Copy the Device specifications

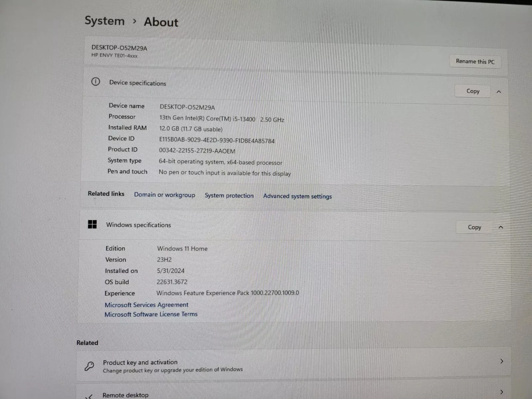472,91
